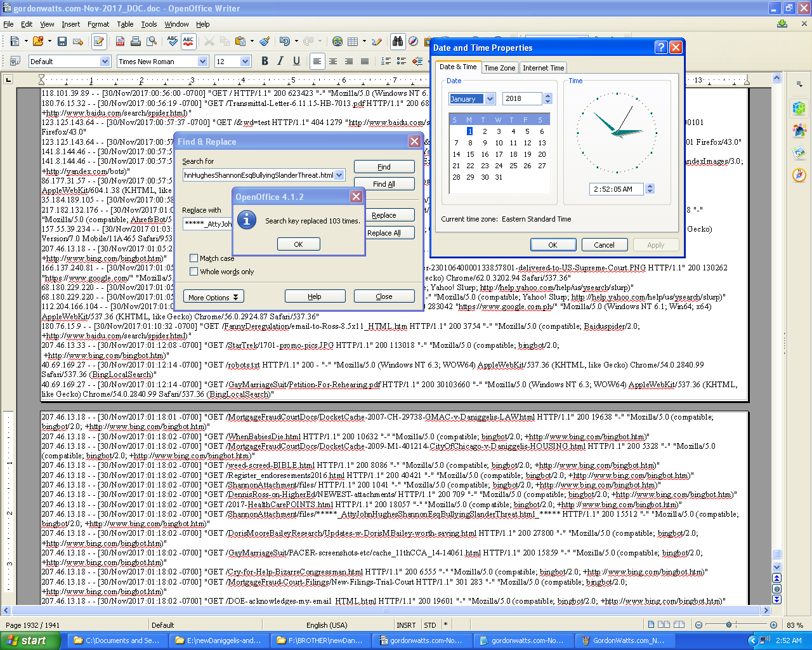Click the Export as PDF toolbar icon
Screen dimensions: 812x650
[x=120, y=41]
